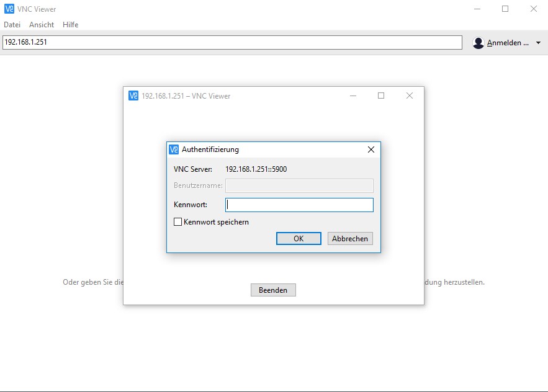Maximize the main VNC Viewer window

click(505, 9)
